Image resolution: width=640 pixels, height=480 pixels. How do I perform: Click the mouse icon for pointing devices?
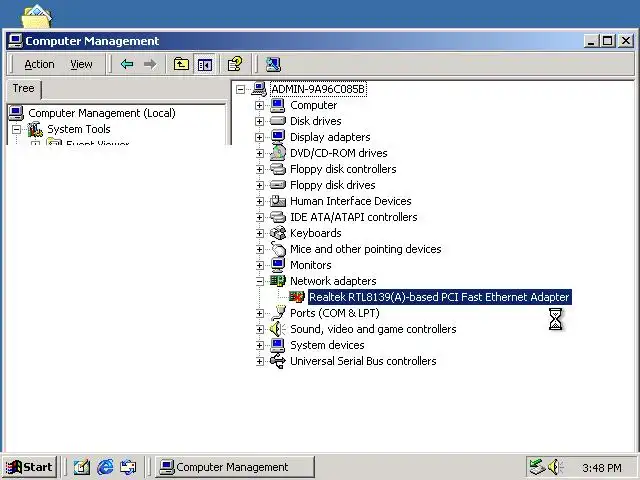point(278,249)
